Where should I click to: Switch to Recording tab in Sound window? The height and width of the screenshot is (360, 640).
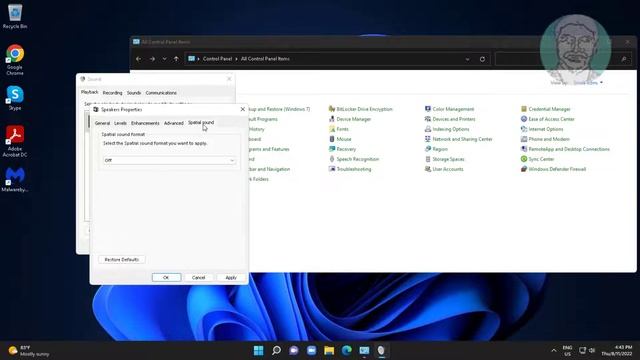[112, 93]
